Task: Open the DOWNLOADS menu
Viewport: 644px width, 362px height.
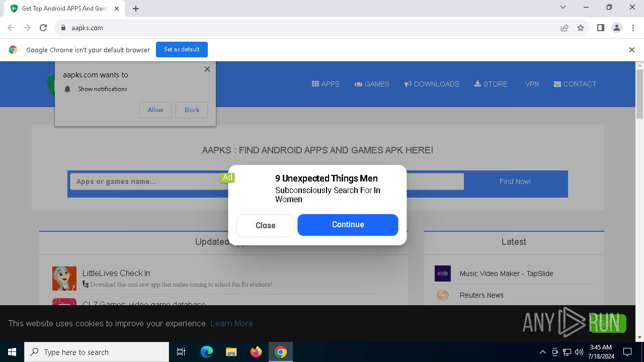Action: (432, 84)
